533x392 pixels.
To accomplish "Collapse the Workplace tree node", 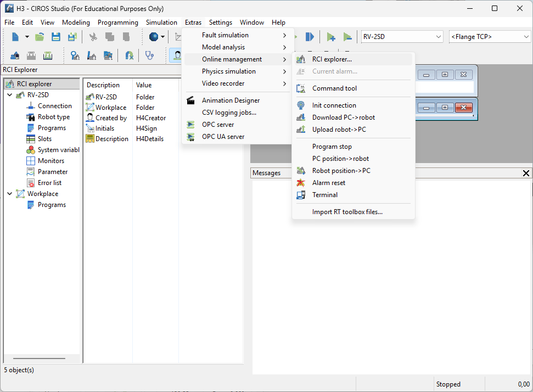I will click(x=10, y=194).
